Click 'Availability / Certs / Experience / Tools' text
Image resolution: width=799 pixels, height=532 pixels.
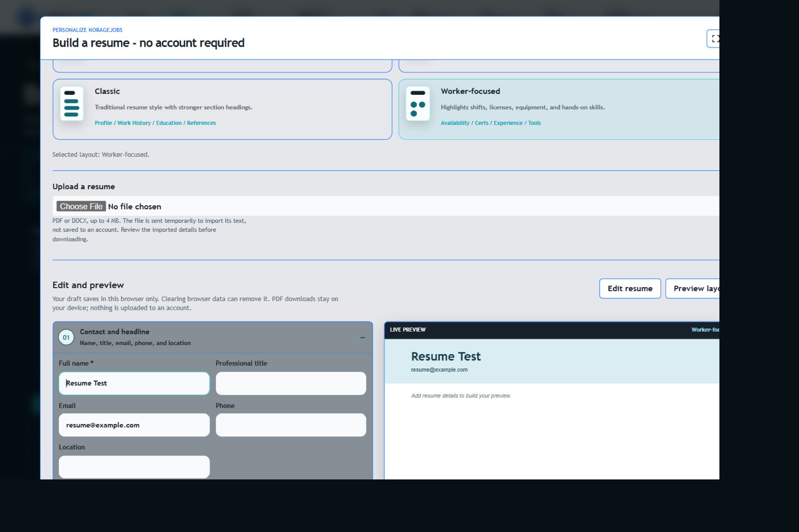pos(491,123)
